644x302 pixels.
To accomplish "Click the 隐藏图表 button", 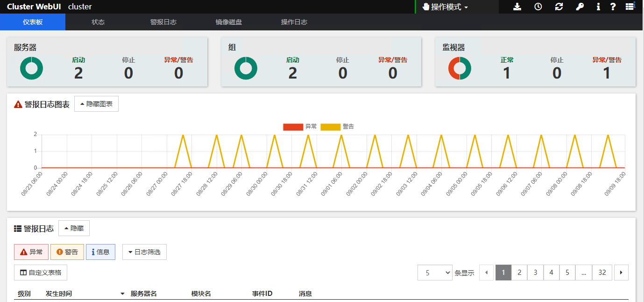I will [x=96, y=104].
